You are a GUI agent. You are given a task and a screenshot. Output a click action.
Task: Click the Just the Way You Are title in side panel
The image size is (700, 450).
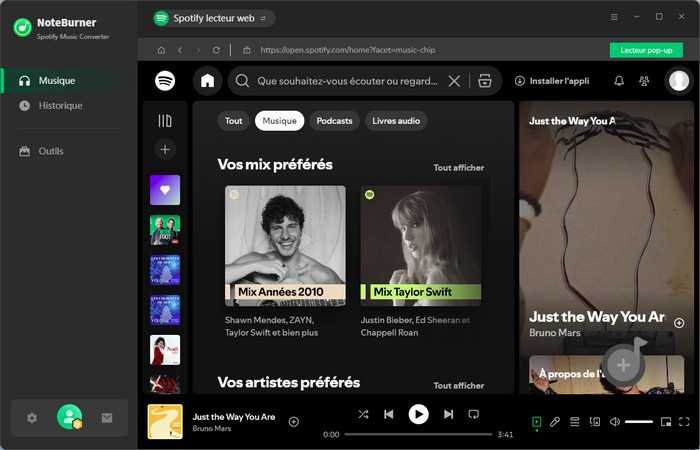point(597,317)
